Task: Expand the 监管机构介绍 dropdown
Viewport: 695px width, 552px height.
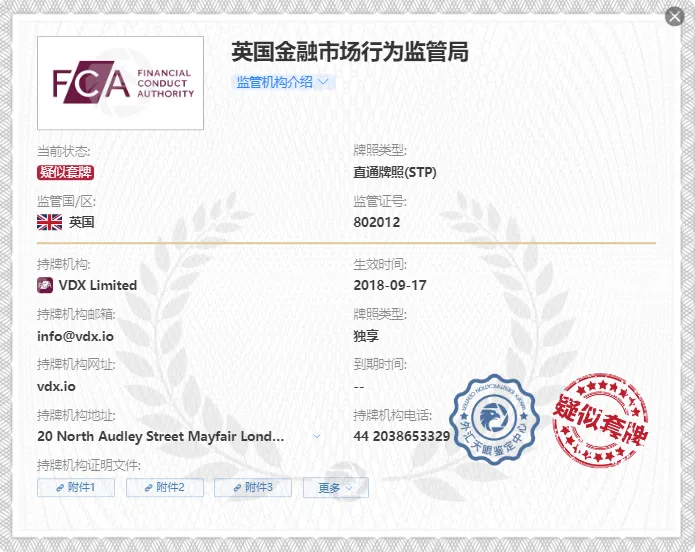Action: click(283, 82)
